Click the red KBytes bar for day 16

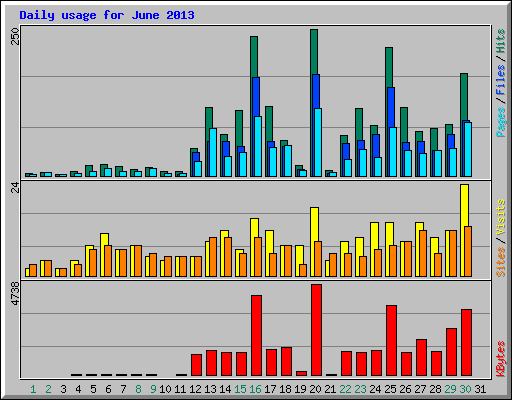pyautogui.click(x=256, y=335)
